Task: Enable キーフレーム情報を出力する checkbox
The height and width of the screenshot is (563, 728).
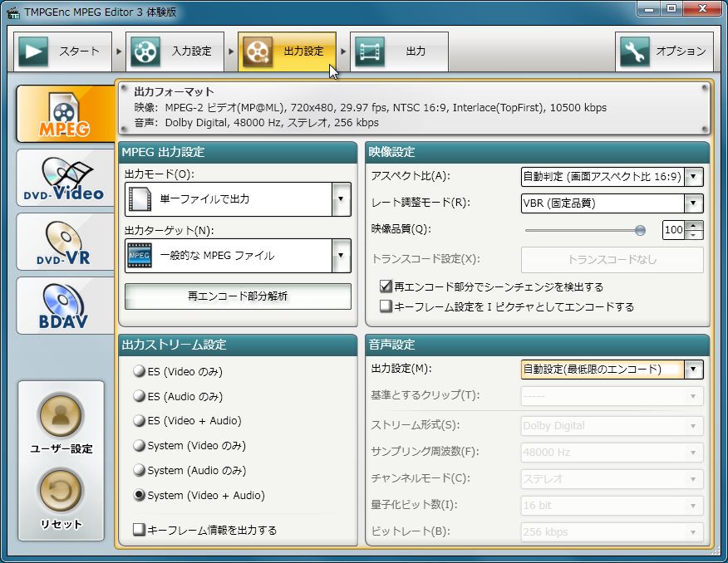Action: [140, 530]
